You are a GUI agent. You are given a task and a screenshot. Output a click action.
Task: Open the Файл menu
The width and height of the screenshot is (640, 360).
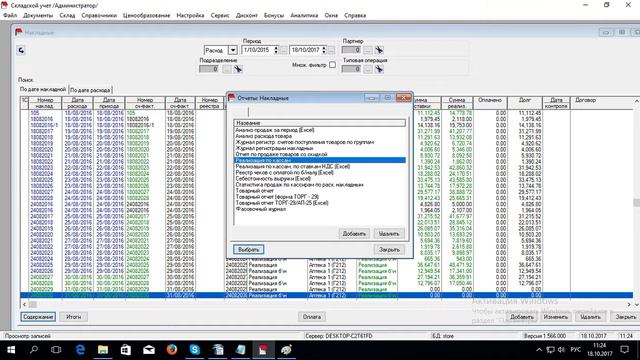10,15
